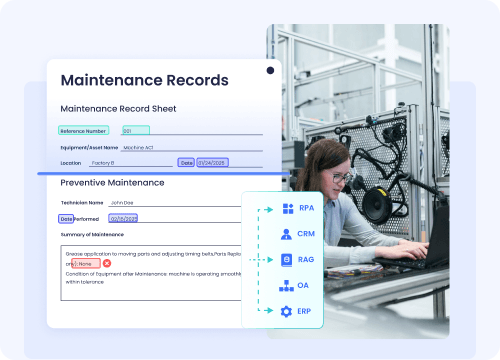Viewport: 500px width, 360px height.
Task: Click the Reference Number highlighted label
Action: 84,131
